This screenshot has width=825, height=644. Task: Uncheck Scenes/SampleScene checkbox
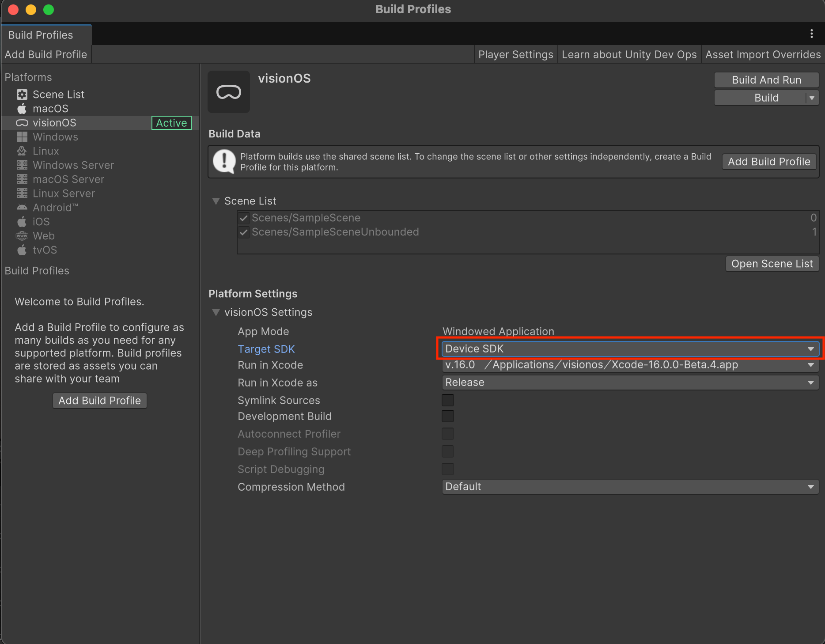244,218
